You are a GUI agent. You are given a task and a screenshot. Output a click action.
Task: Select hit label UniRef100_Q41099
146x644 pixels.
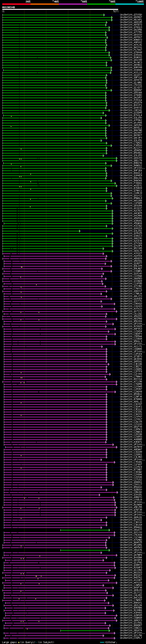pyautogui.click(x=131, y=60)
